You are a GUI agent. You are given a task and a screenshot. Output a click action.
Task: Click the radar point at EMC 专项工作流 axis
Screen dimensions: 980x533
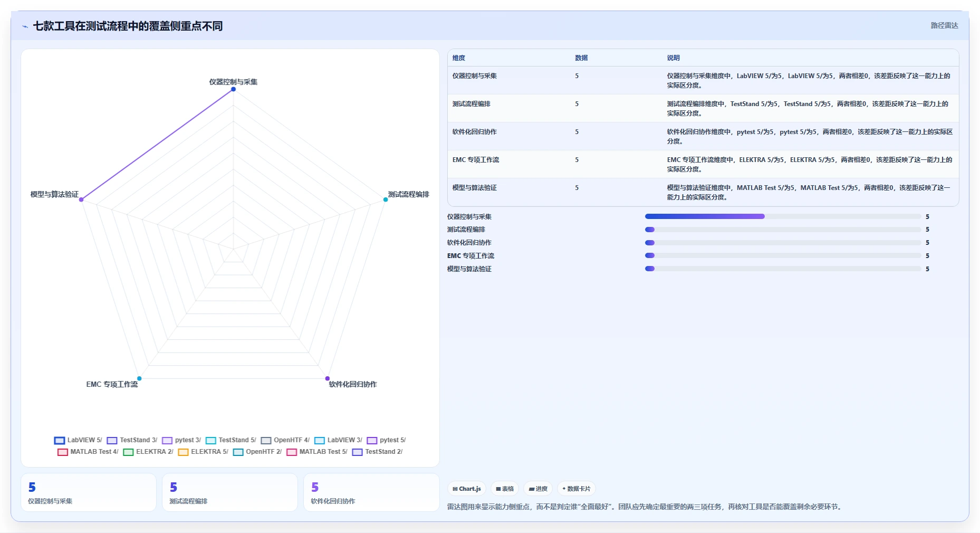pyautogui.click(x=139, y=378)
